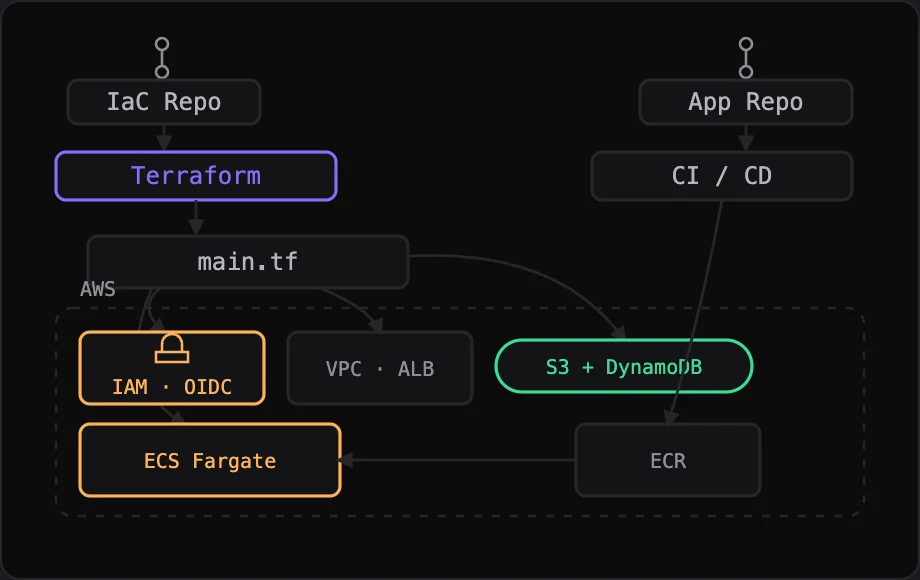Screen dimensions: 920x580
Task: Click the ECS Fargate node
Action: [x=210, y=460]
